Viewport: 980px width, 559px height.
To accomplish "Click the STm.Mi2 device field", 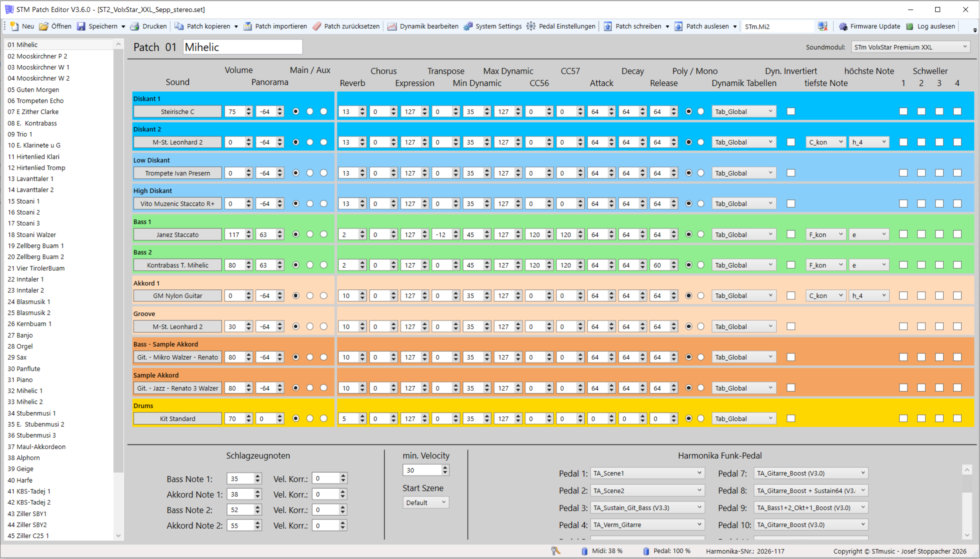I will [778, 26].
